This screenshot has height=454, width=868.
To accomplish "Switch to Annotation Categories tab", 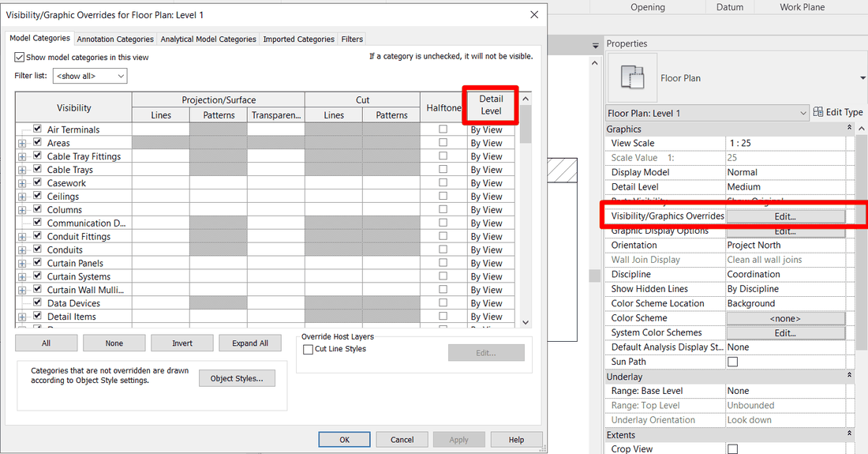I will pyautogui.click(x=115, y=39).
